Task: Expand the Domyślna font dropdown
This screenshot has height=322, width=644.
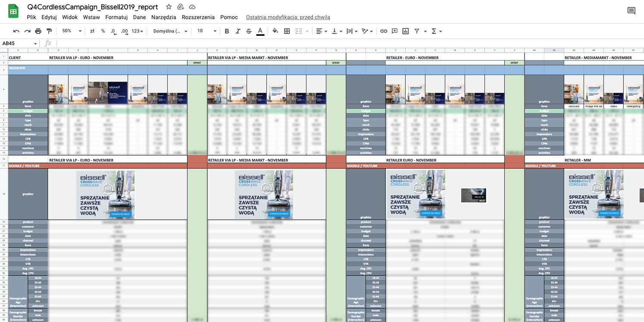Action: click(171, 31)
